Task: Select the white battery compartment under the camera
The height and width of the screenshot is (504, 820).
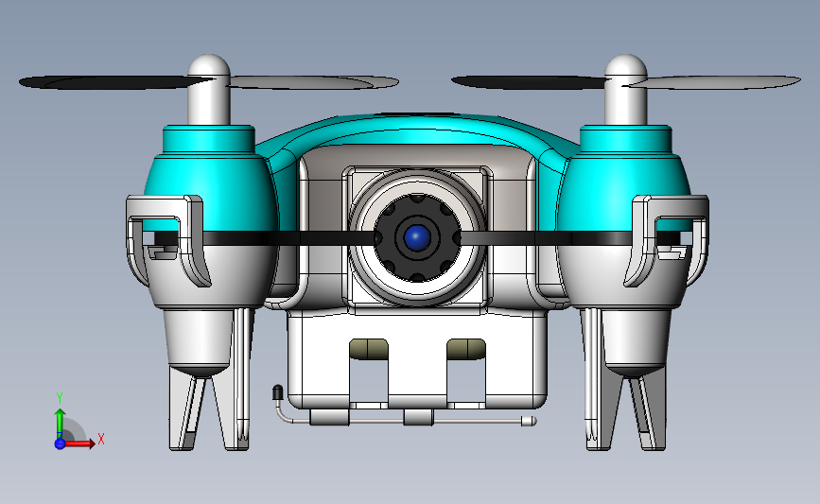Action: 417,361
